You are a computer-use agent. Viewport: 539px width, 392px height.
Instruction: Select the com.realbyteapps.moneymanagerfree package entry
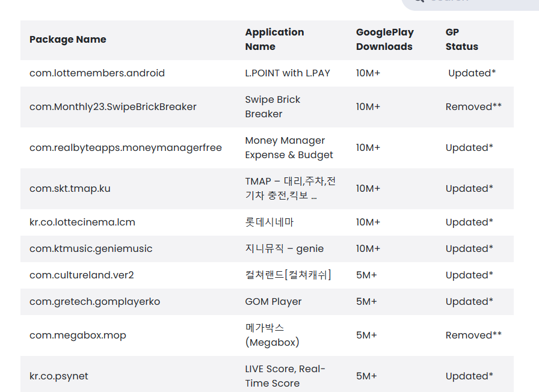126,148
